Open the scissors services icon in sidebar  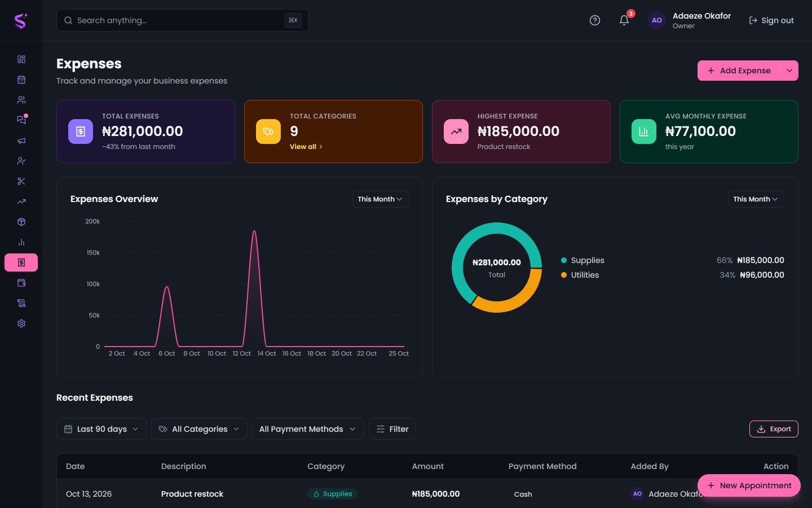(21, 181)
